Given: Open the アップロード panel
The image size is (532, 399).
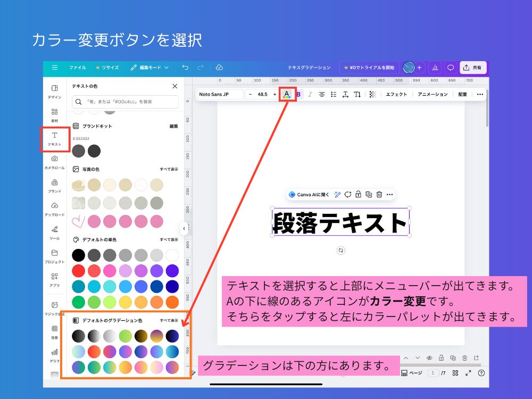Looking at the screenshot, I should [x=55, y=209].
